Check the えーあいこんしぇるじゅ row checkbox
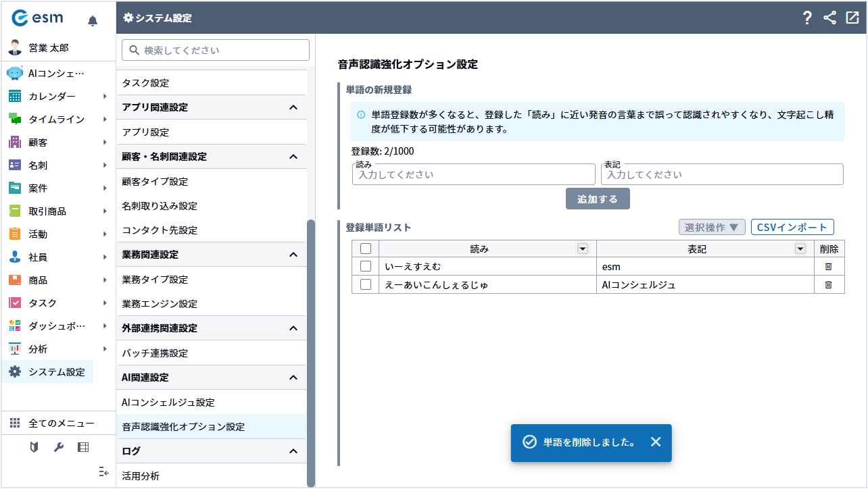 click(x=366, y=285)
